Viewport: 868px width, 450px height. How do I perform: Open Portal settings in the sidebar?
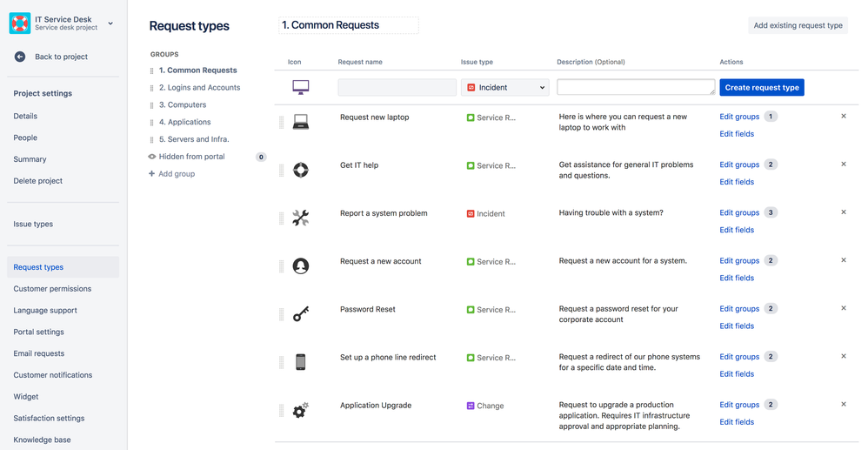coord(39,332)
